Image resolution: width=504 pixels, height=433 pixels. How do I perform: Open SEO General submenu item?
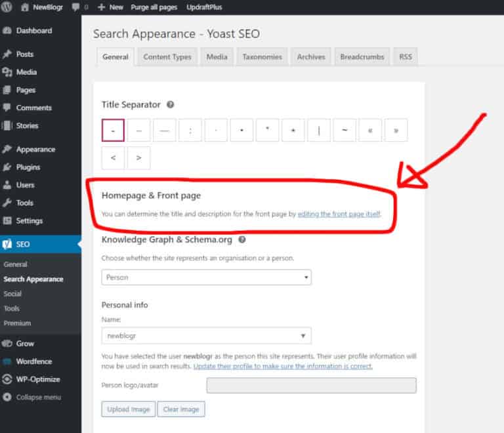pos(16,264)
